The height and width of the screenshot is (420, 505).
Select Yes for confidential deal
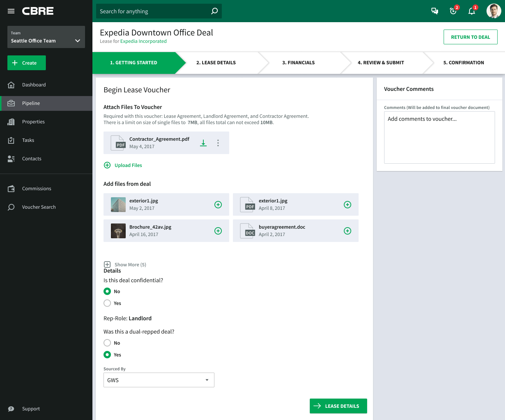[x=107, y=303]
